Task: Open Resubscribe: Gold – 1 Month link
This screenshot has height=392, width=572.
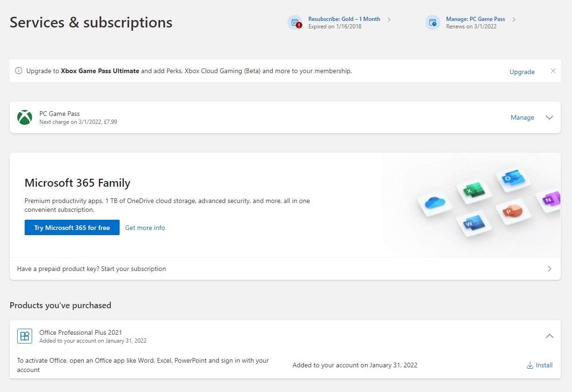Action: click(x=344, y=19)
